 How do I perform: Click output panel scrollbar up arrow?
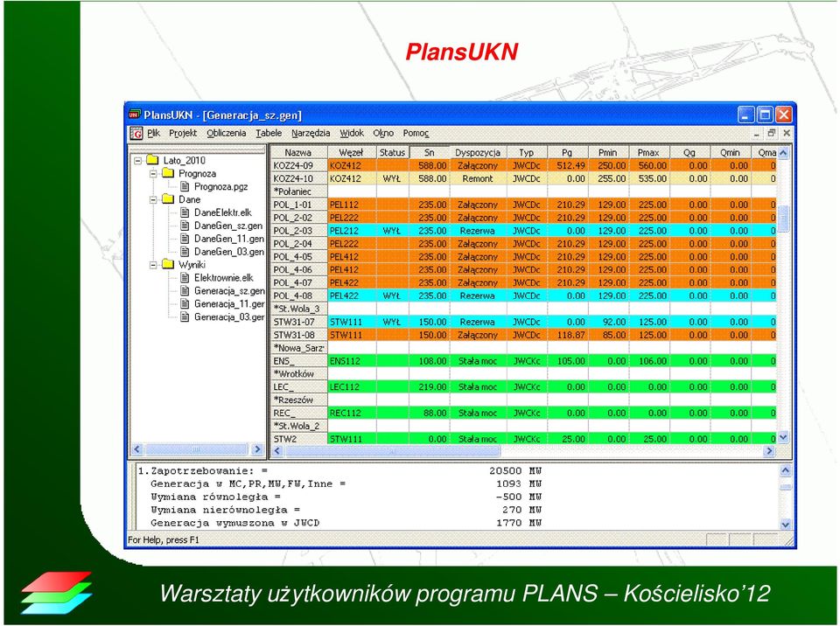click(786, 470)
